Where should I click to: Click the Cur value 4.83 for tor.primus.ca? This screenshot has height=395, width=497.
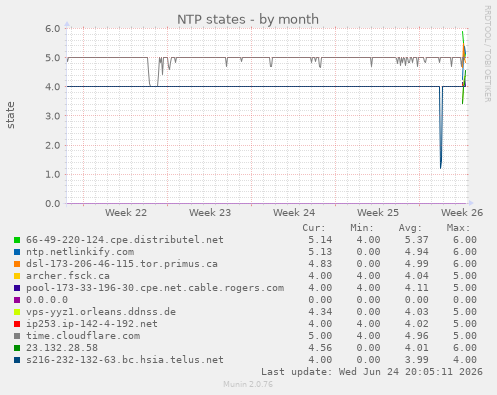(320, 264)
